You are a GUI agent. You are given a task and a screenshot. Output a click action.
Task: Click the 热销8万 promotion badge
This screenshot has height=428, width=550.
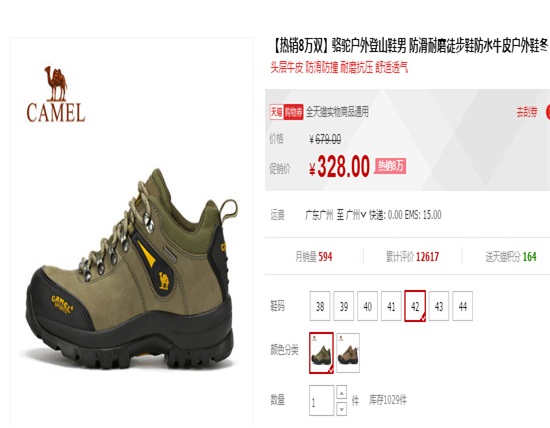(390, 166)
